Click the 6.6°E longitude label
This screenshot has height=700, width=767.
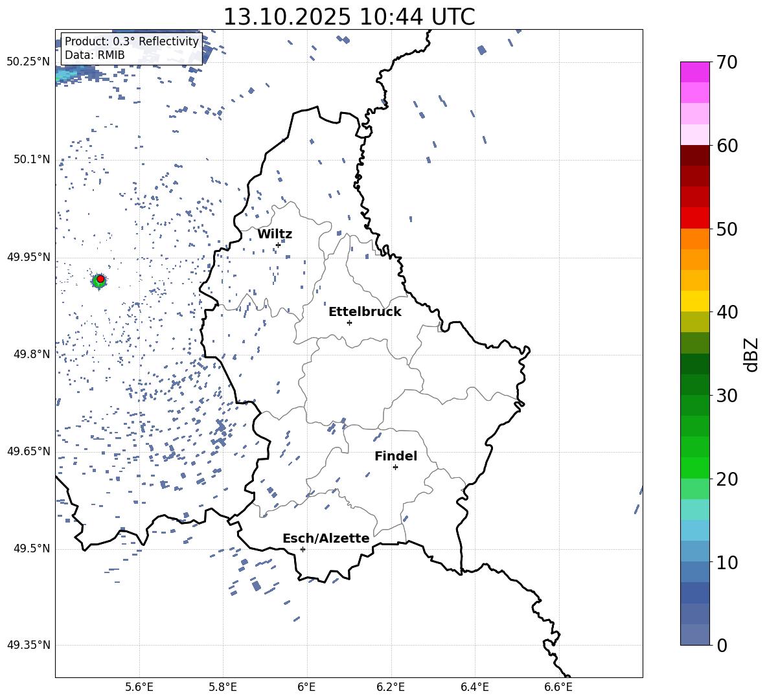tap(558, 687)
